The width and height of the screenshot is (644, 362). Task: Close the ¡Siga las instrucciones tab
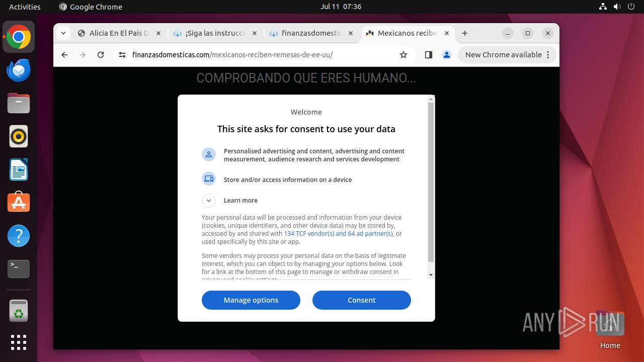click(x=254, y=33)
